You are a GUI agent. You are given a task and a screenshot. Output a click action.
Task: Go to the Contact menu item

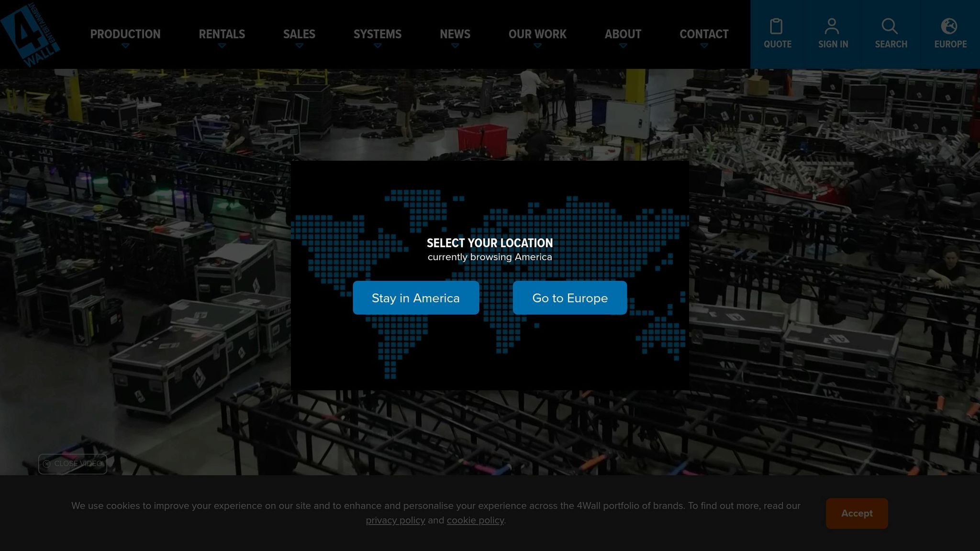pos(704,34)
